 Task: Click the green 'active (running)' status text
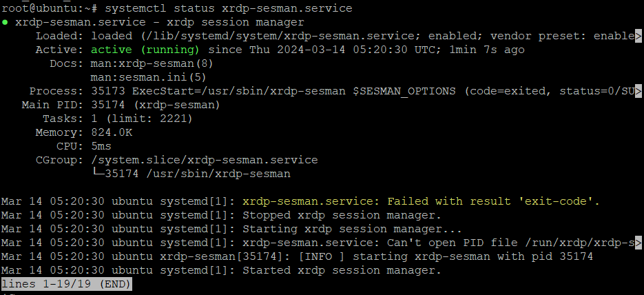[145, 50]
